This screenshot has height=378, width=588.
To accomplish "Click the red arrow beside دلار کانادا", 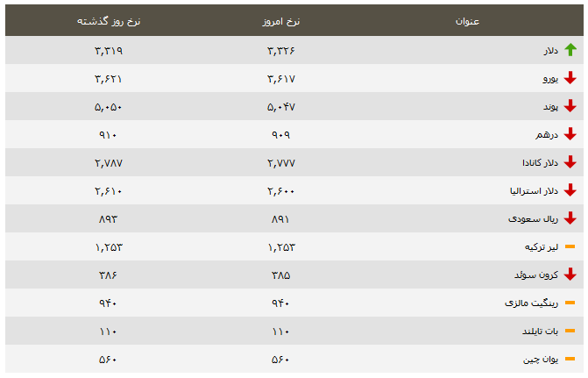I will 570,162.
